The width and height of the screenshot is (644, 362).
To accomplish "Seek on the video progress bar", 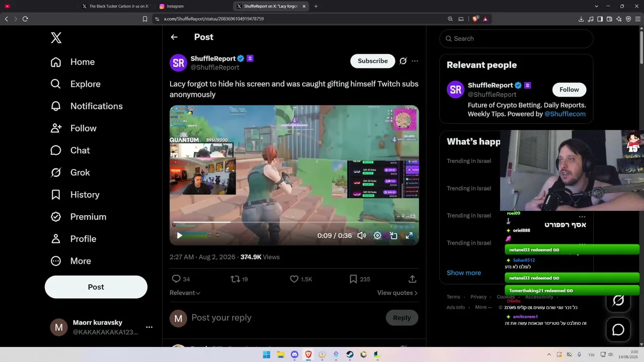I will 294,222.
